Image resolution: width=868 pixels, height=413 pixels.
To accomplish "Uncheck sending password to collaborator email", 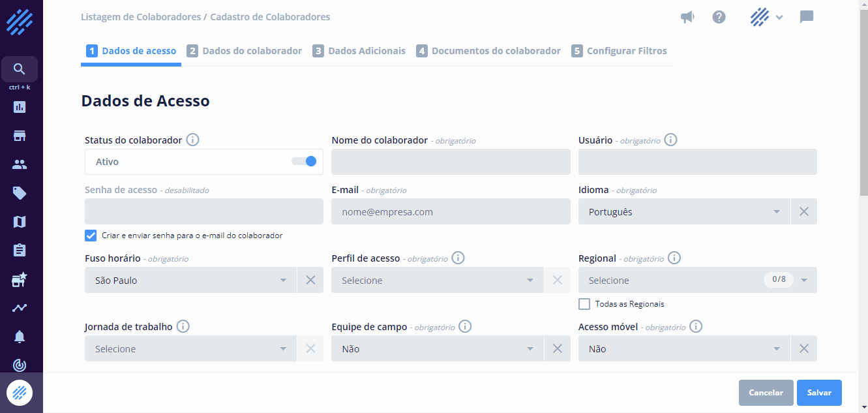I will click(90, 235).
